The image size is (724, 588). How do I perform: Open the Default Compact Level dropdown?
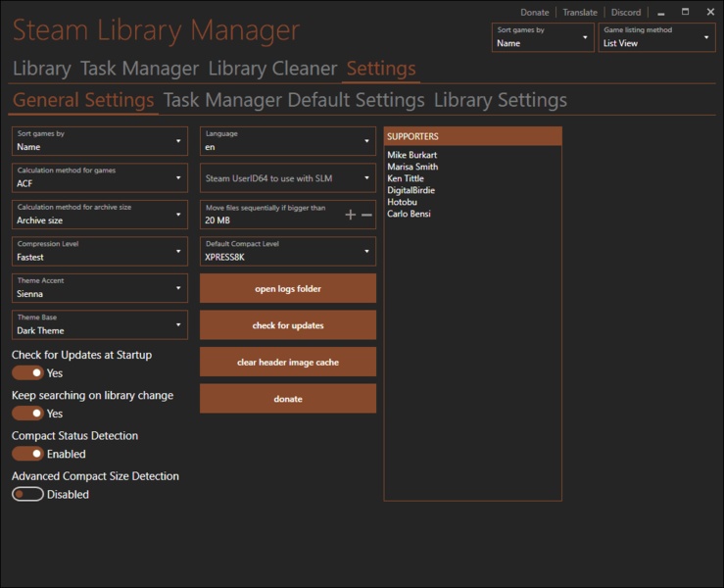click(x=287, y=251)
